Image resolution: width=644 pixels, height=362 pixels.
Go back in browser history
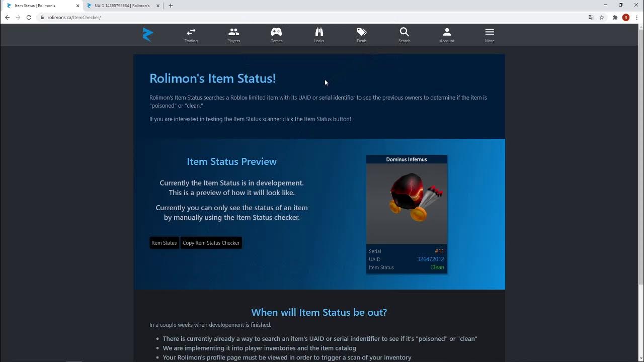pos(7,17)
